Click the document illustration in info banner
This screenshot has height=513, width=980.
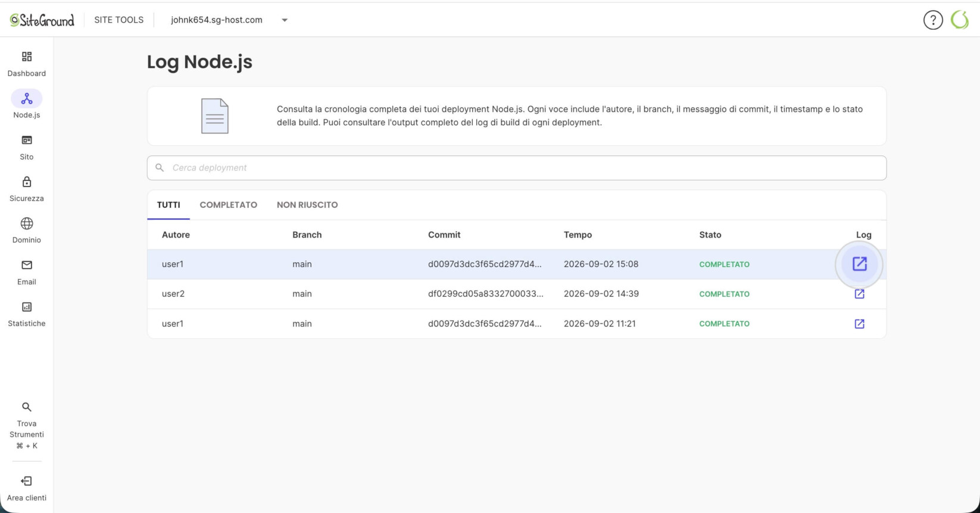(215, 116)
